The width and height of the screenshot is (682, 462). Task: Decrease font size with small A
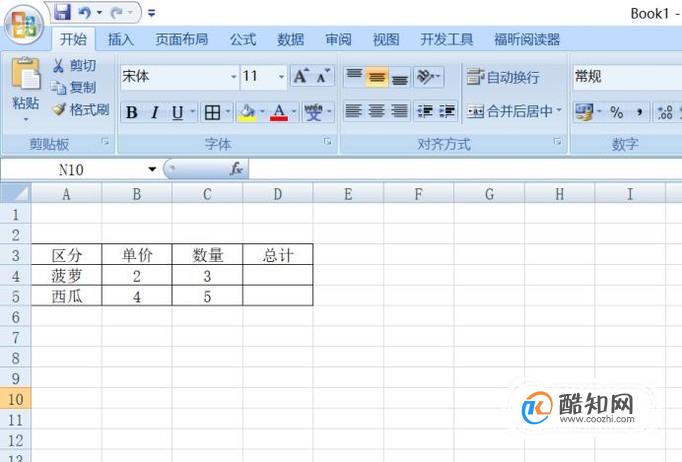click(323, 76)
